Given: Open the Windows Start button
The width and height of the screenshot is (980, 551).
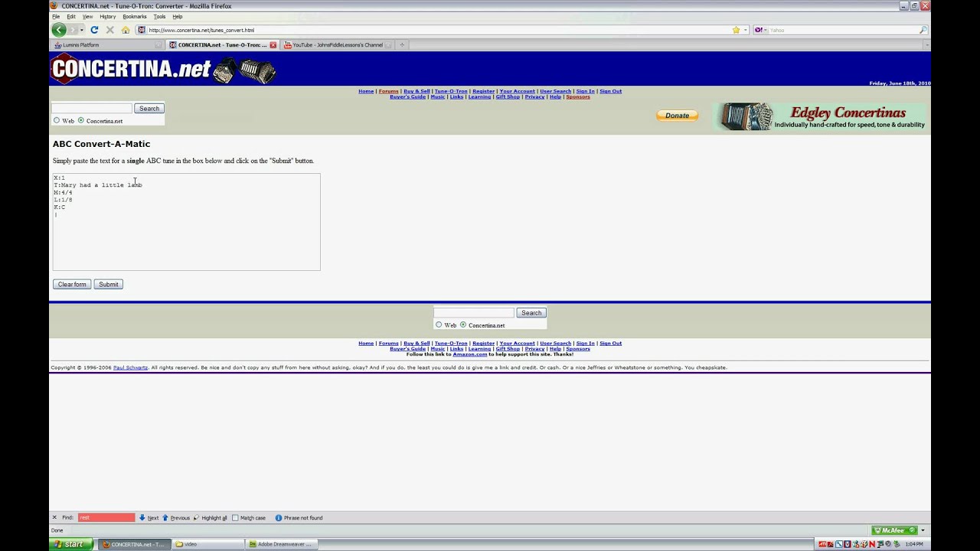Looking at the screenshot, I should [71, 544].
